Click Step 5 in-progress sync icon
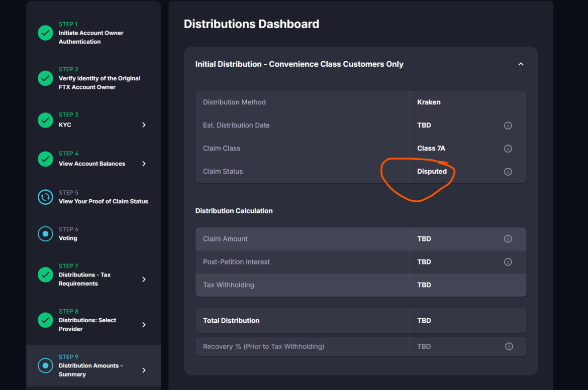The image size is (588, 390). [45, 197]
